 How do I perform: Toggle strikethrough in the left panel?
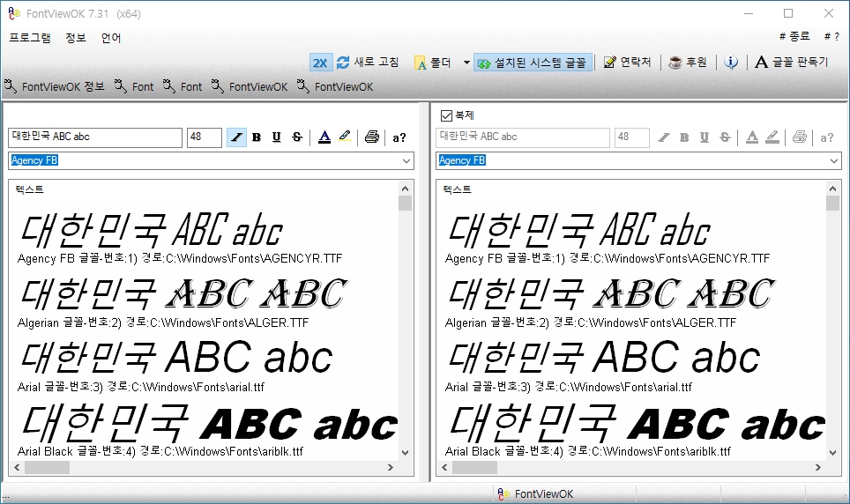[x=297, y=137]
